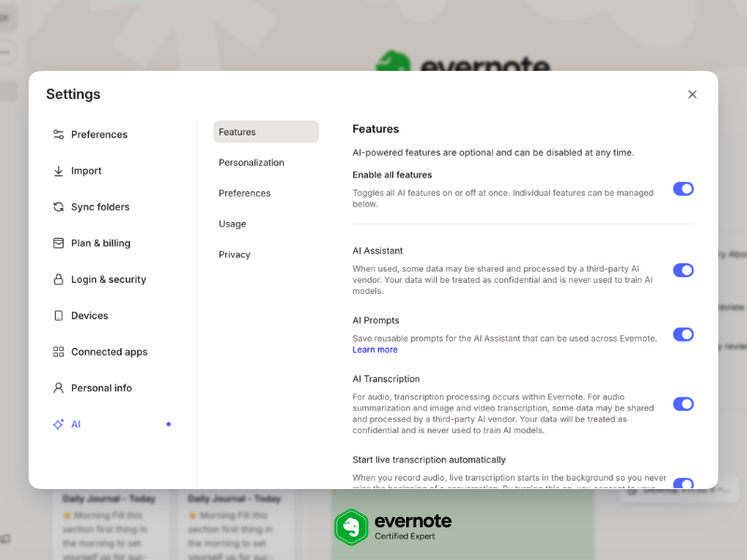Disable the AI Assistant toggle
This screenshot has width=747, height=560.
[x=684, y=270]
